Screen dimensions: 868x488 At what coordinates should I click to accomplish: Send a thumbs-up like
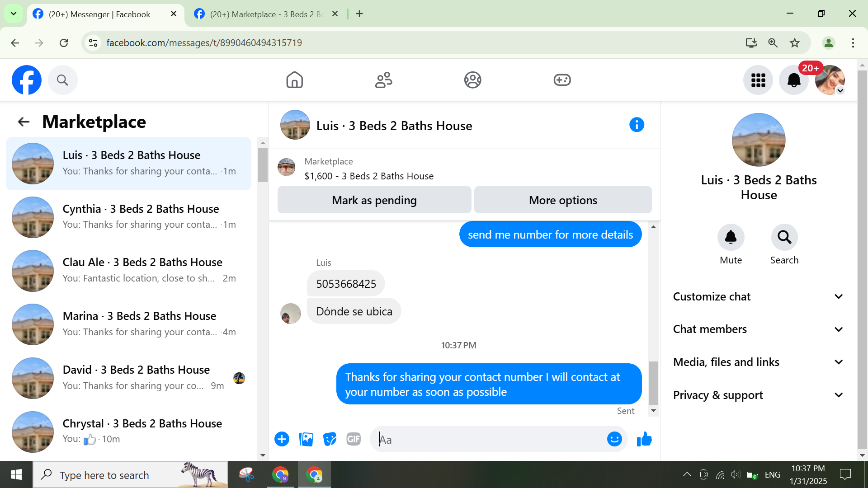(644, 439)
